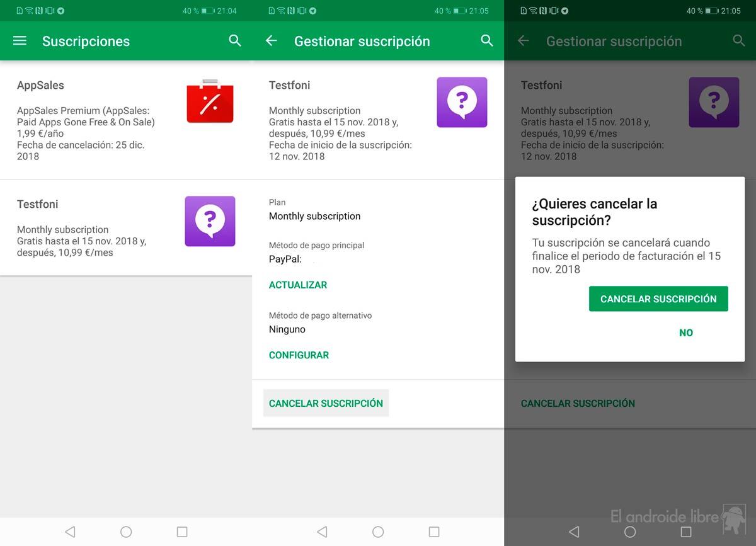Tap CONFIGURAR for alternative payment method
This screenshot has width=756, height=546.
pyautogui.click(x=299, y=355)
